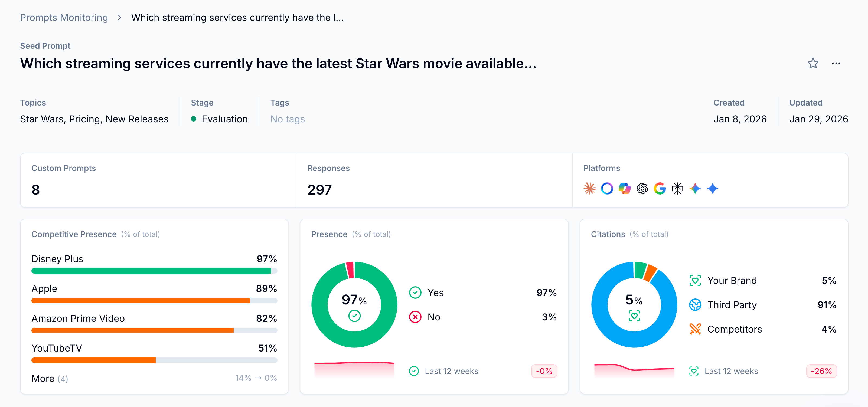Screen dimensions: 868x407
Task: Click the Microsoft Copilot platform icon
Action: (x=624, y=189)
